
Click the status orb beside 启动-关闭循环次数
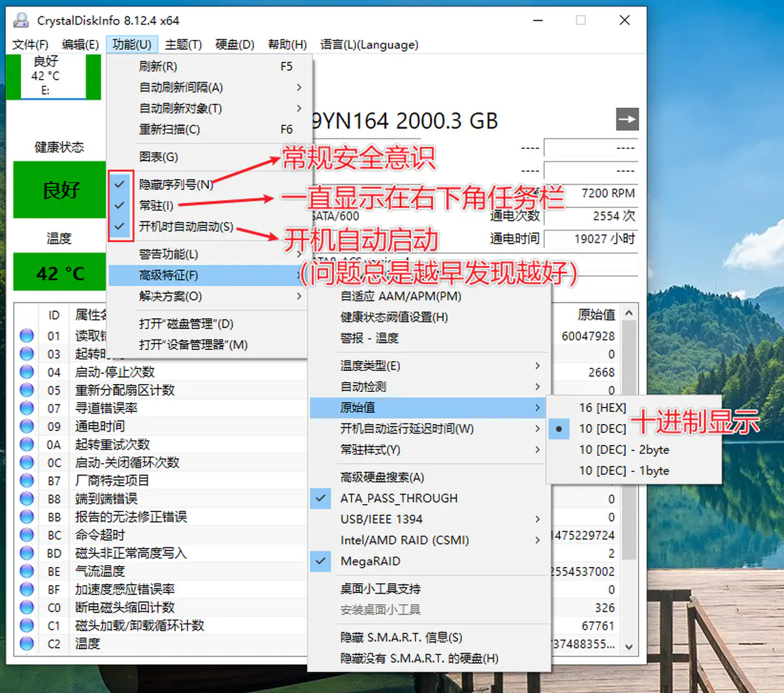coord(27,462)
